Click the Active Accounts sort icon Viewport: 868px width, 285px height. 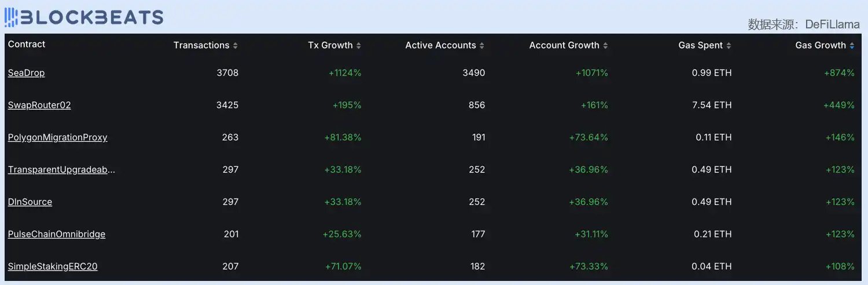click(x=482, y=46)
